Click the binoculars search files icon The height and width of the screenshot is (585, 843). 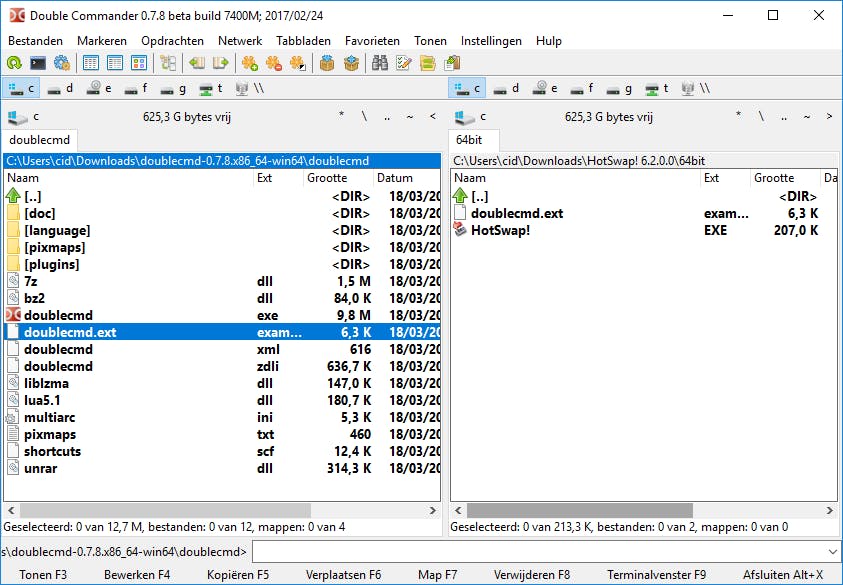click(x=380, y=63)
